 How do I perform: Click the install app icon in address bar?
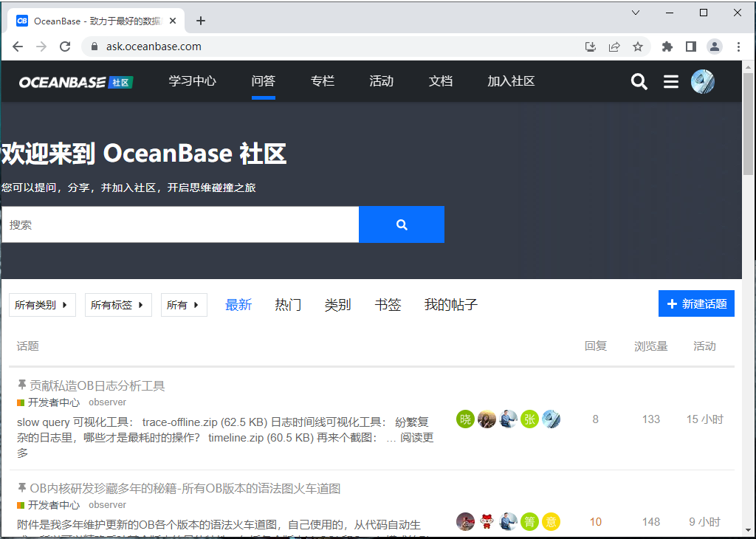(x=590, y=47)
